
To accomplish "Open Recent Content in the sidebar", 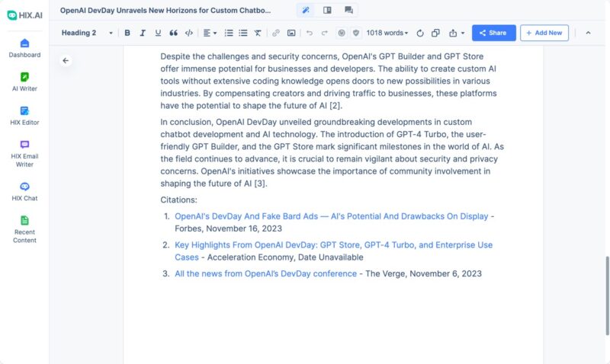I will (24, 229).
